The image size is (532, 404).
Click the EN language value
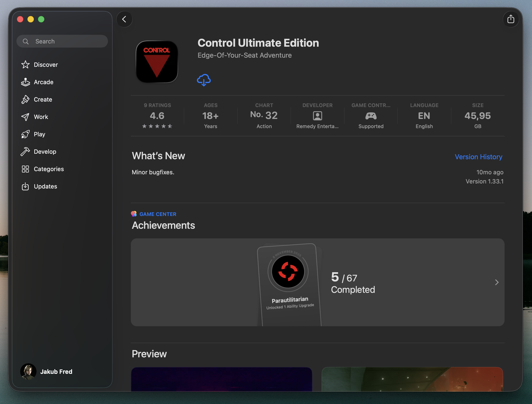(424, 116)
